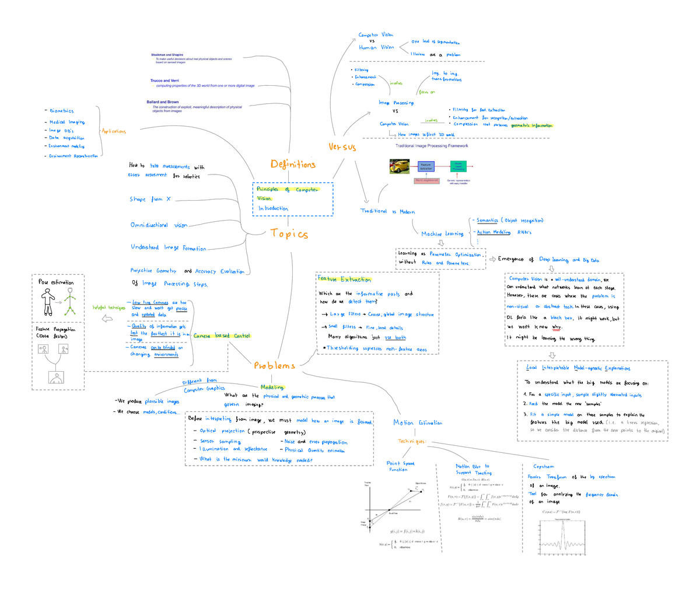700x590 pixels.
Task: Click the "Traditional vs Modern" node
Action: click(388, 211)
